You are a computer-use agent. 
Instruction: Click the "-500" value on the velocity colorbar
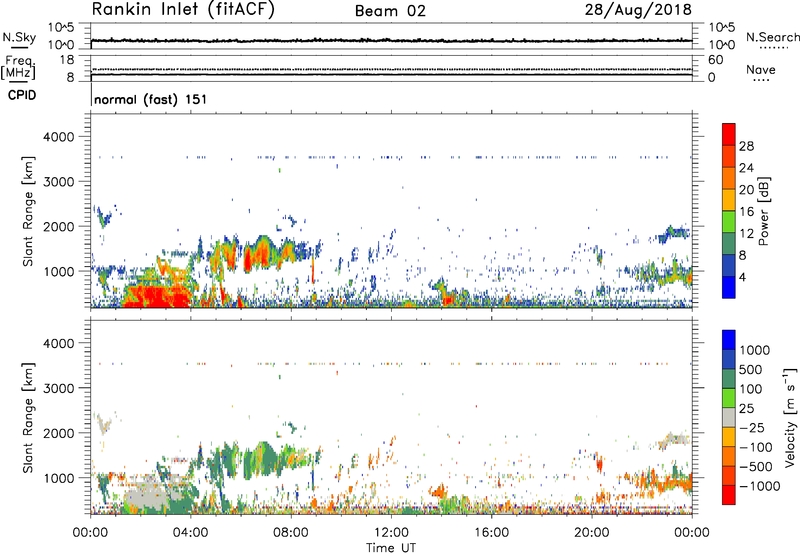click(x=755, y=467)
